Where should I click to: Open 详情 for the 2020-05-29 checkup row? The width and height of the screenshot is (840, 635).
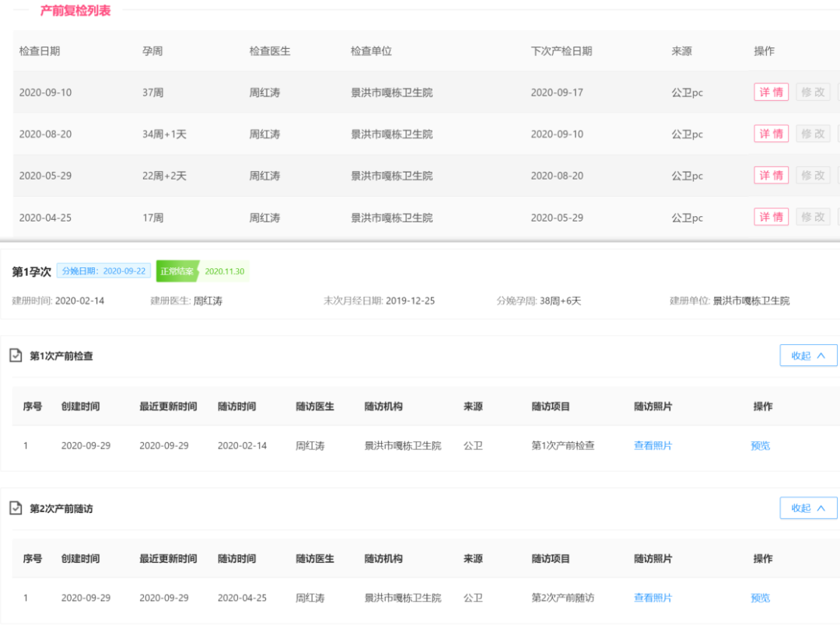pyautogui.click(x=770, y=175)
